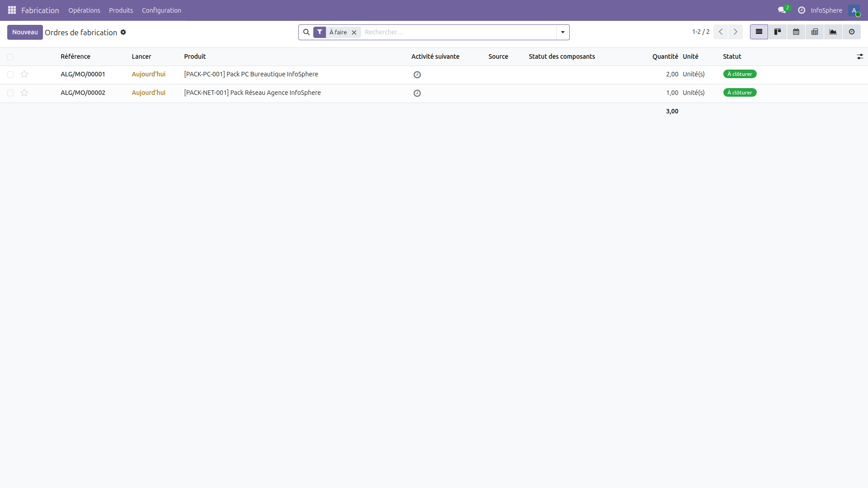
Task: Switch to the Pivot view
Action: [815, 32]
